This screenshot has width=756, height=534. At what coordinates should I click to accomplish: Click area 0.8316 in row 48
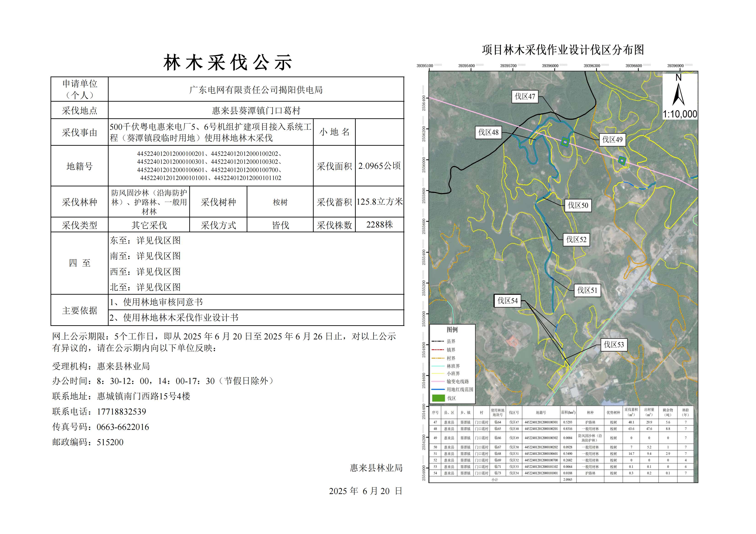[x=568, y=429]
